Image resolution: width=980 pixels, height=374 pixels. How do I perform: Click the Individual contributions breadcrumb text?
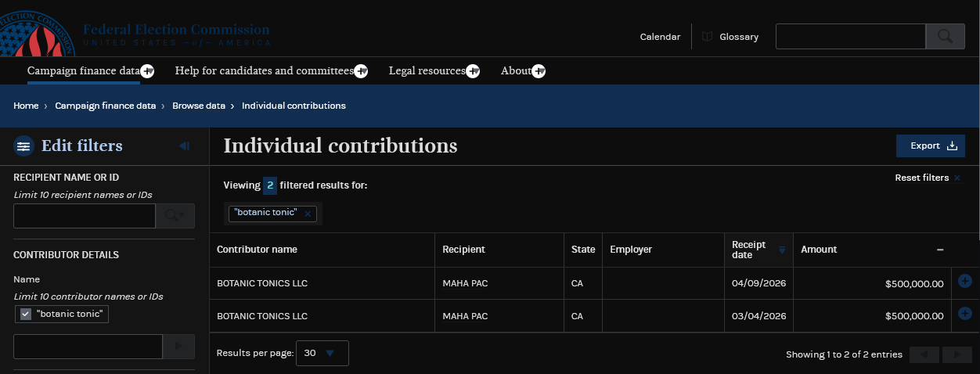294,106
